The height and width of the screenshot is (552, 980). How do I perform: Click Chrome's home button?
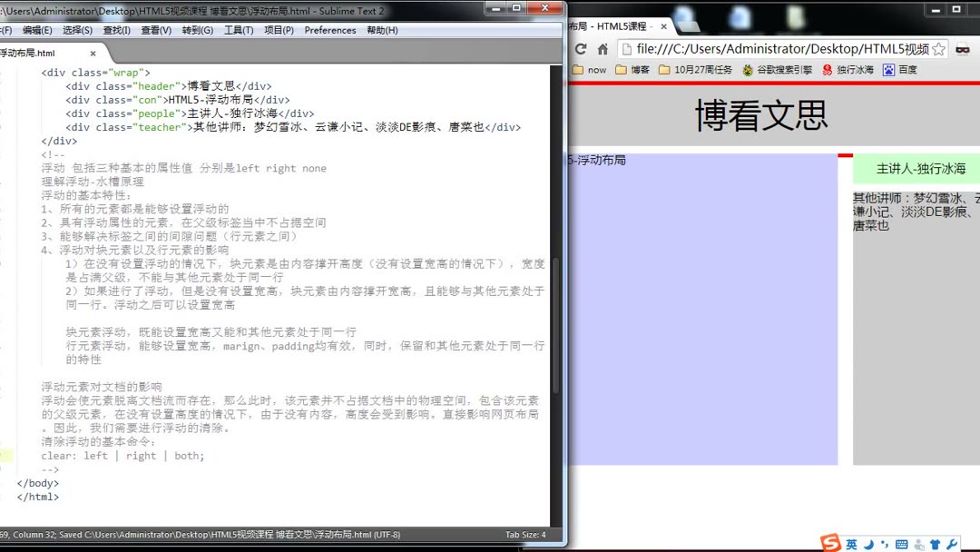pos(603,47)
